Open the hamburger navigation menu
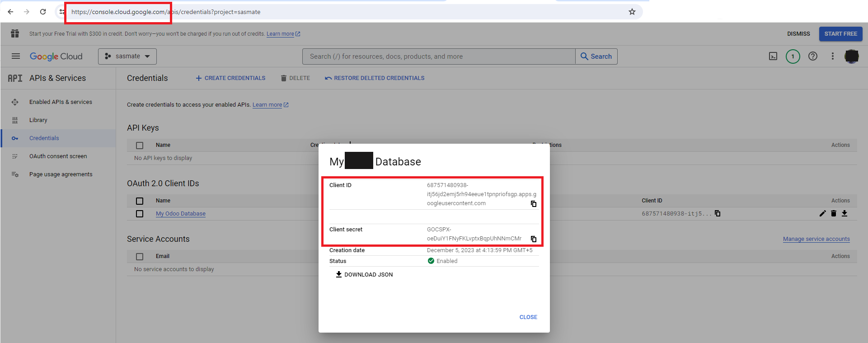868x343 pixels. pos(16,56)
